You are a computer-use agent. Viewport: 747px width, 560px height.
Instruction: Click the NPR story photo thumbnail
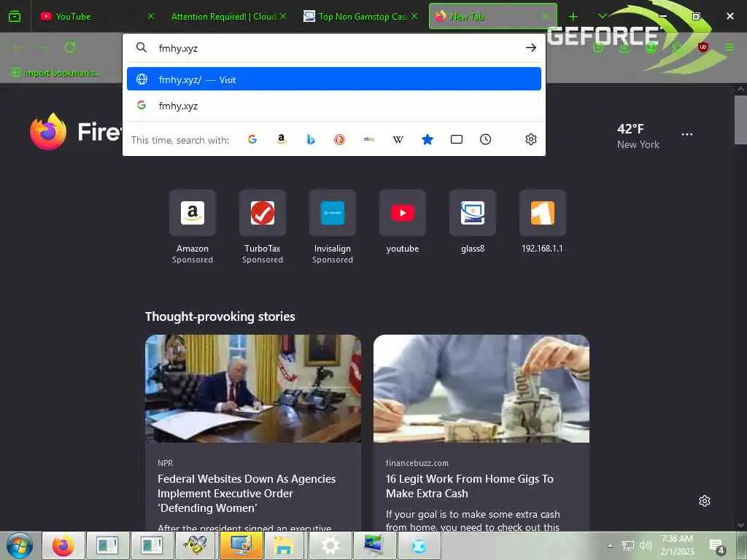tap(253, 388)
